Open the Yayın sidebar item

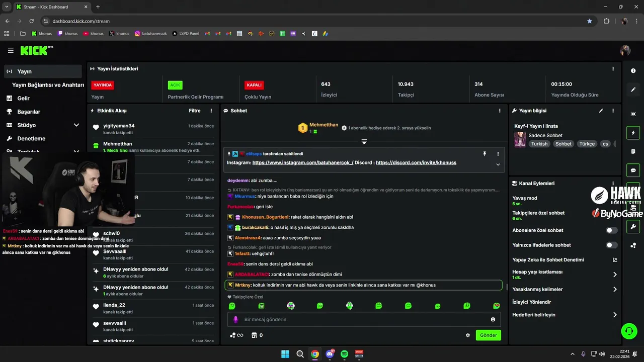point(43,71)
